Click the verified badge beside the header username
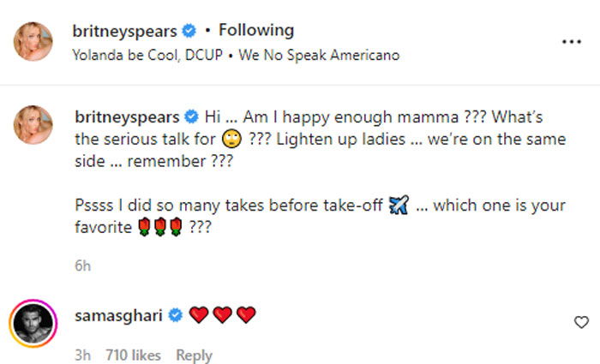Viewport: 600px width, 364px height. tap(190, 32)
